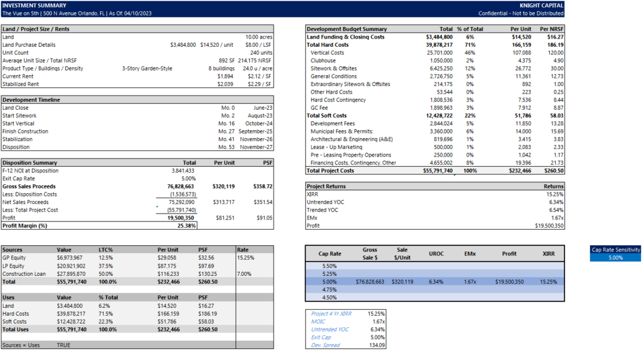Click GC Fee value 1,898,963
Image resolution: width=644 pixels, height=351 pixels.
pos(441,108)
